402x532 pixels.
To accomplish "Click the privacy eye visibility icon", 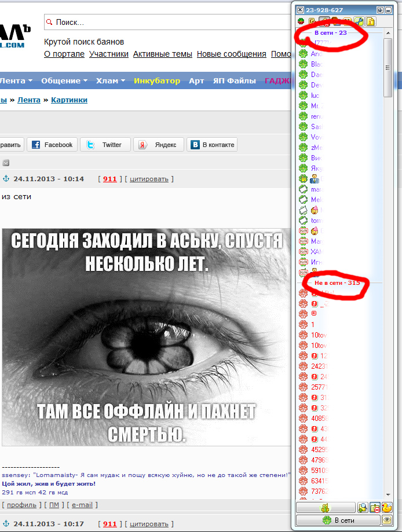I will (387, 520).
